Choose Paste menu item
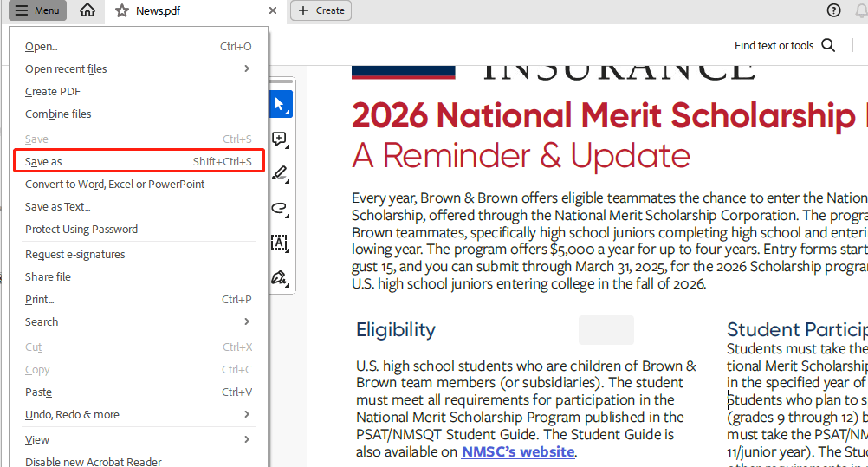This screenshot has width=868, height=467. 138,392
